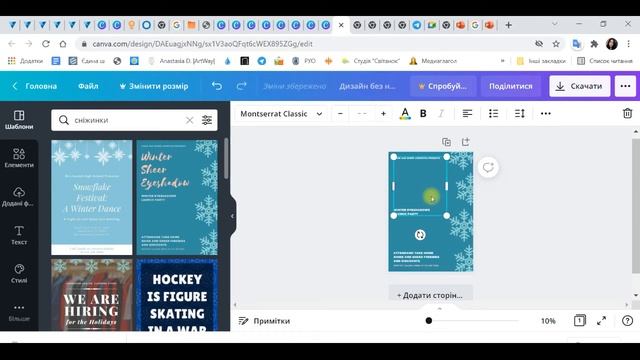Open the header three-dots more menu
This screenshot has width=640, height=360.
point(625,86)
